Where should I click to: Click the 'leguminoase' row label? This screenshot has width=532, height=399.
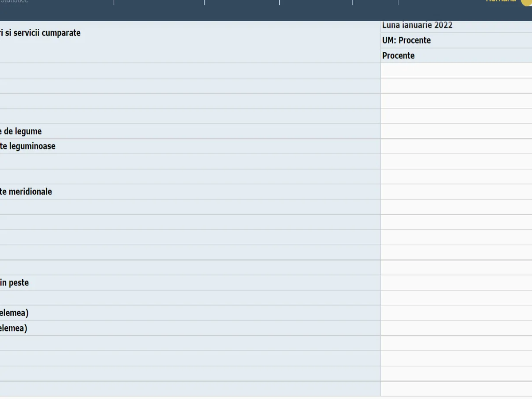point(27,146)
